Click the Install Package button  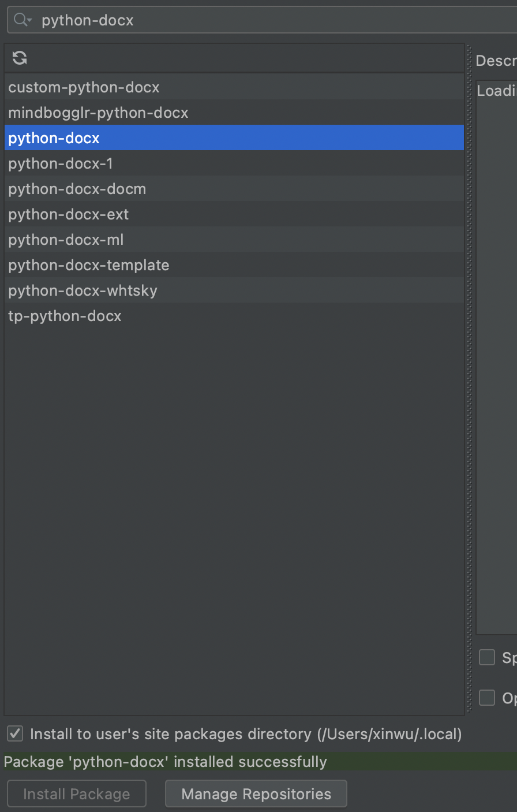point(77,794)
